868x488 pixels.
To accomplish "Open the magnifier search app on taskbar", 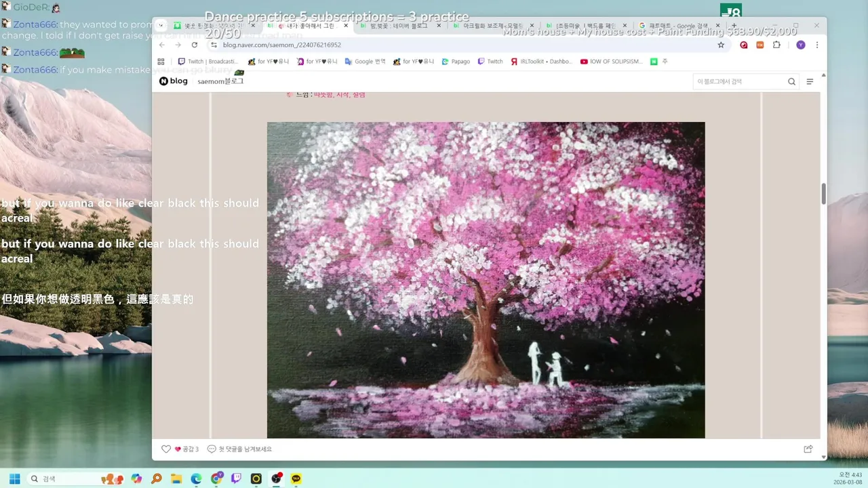I will tap(157, 479).
